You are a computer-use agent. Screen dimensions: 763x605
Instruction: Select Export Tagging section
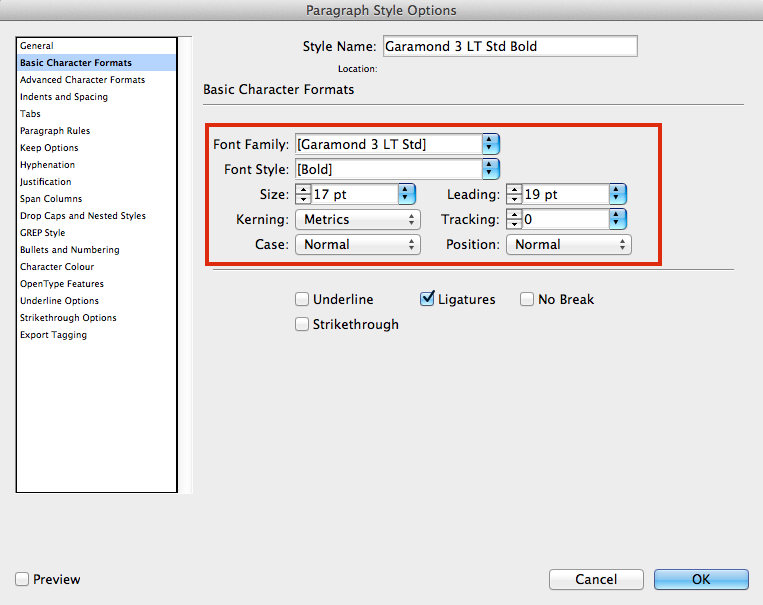coord(96,335)
